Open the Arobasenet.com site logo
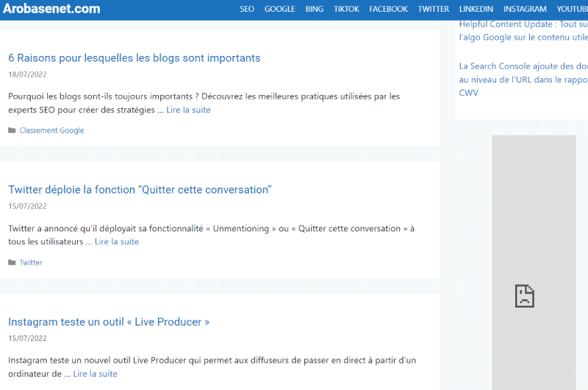The image size is (588, 390). [51, 9]
